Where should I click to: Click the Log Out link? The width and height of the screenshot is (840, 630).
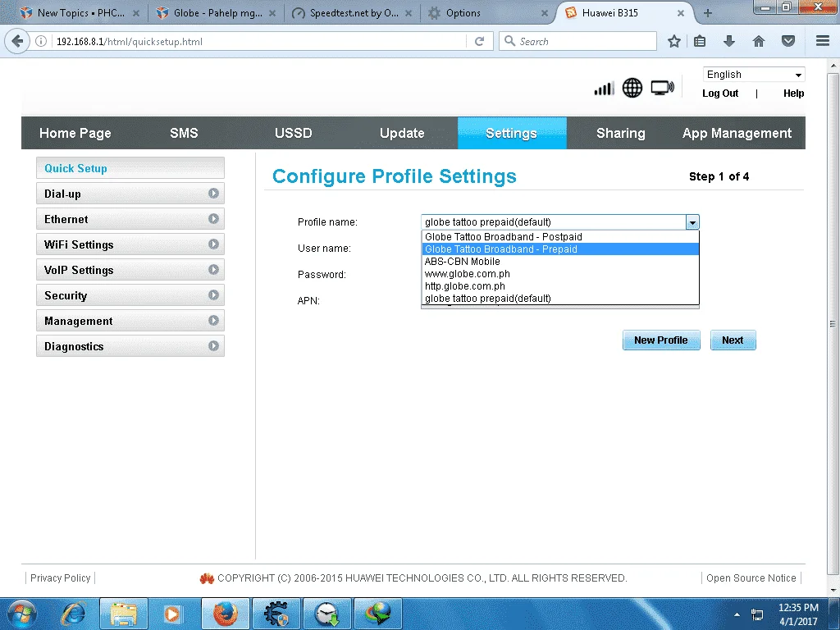click(720, 94)
